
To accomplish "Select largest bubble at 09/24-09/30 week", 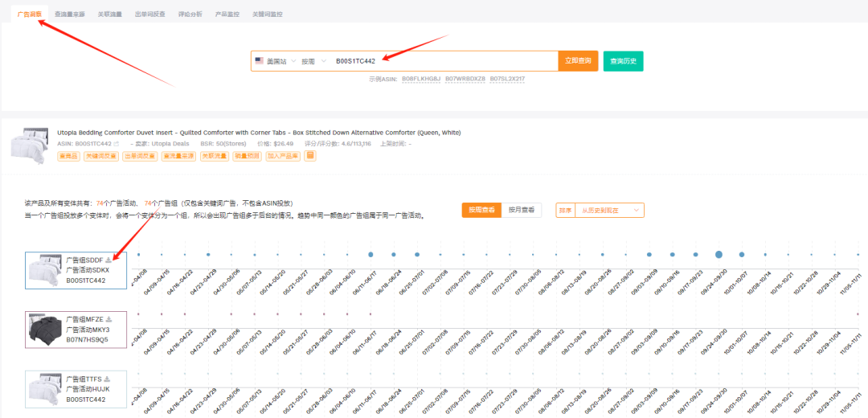I will 719,255.
